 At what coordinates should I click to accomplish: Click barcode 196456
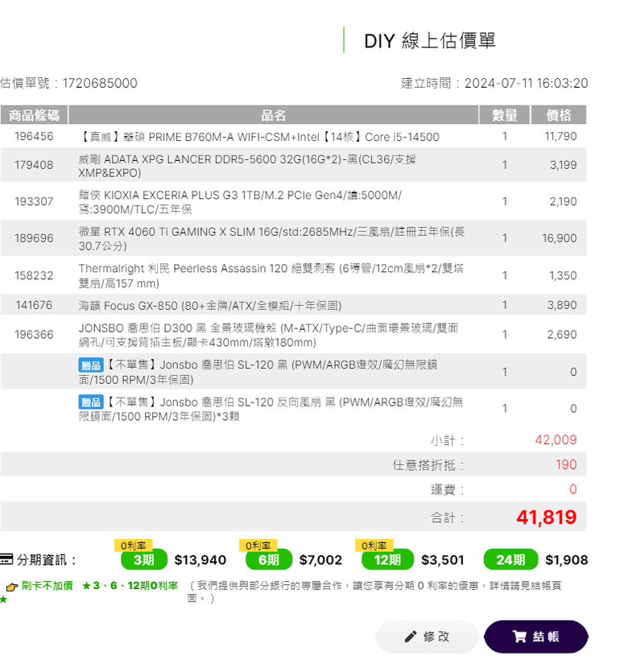[x=34, y=136]
